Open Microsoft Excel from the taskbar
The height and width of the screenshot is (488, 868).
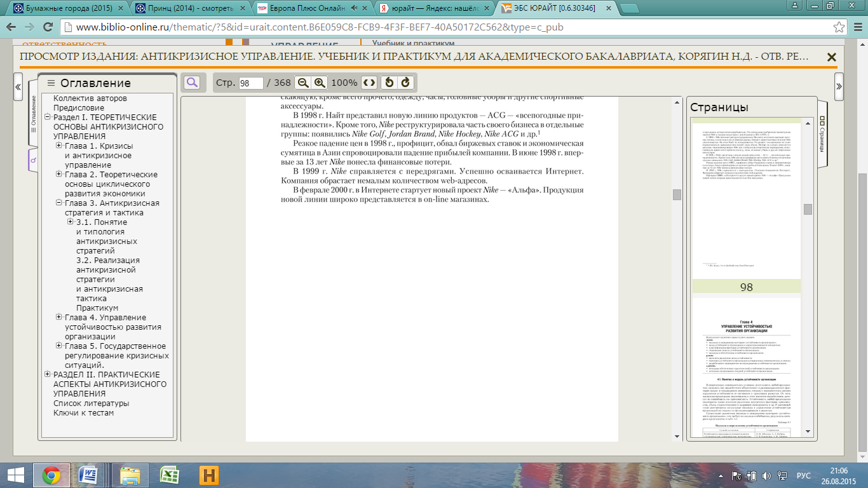tap(169, 475)
